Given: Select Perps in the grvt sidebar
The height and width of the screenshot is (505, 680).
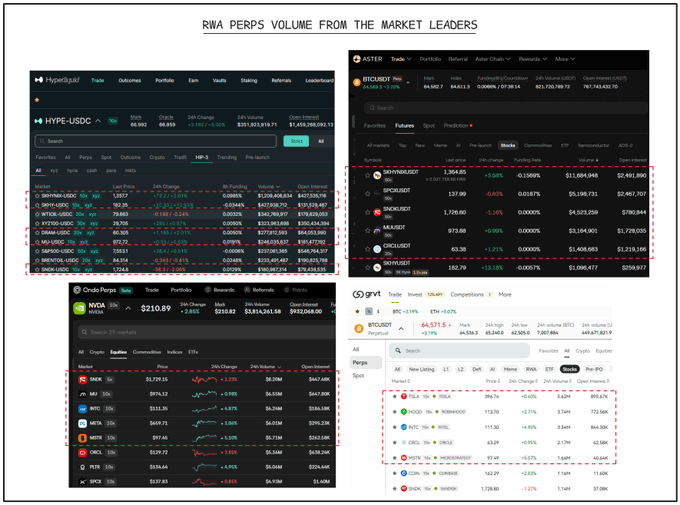Looking at the screenshot, I should point(366,362).
